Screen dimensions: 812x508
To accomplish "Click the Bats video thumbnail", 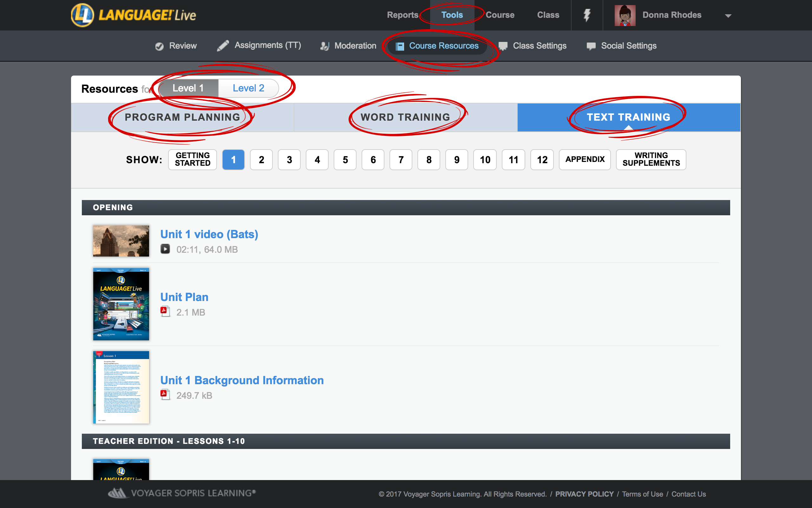I will 121,241.
